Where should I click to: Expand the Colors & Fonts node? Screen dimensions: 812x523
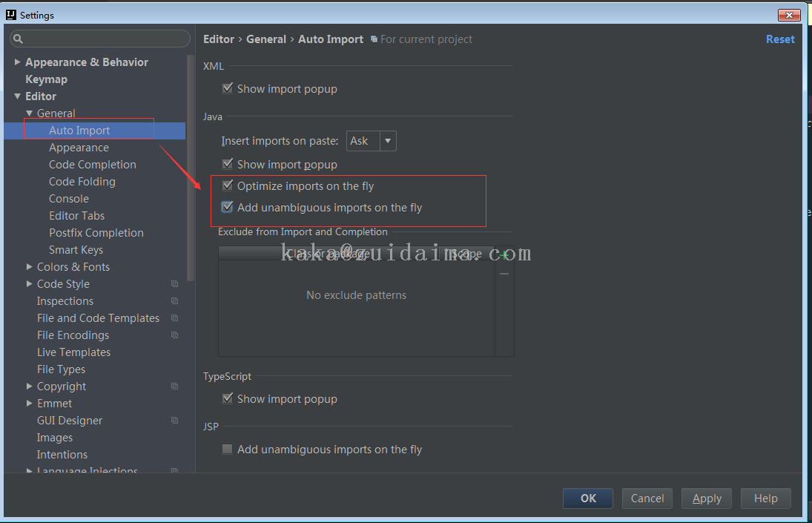coord(29,267)
